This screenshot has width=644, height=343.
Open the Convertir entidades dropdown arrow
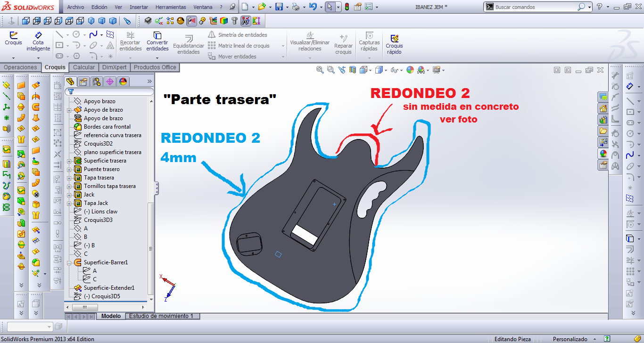click(157, 58)
